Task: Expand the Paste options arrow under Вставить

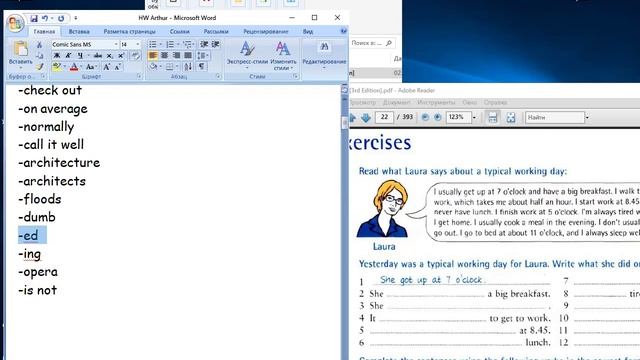Action: (20, 67)
